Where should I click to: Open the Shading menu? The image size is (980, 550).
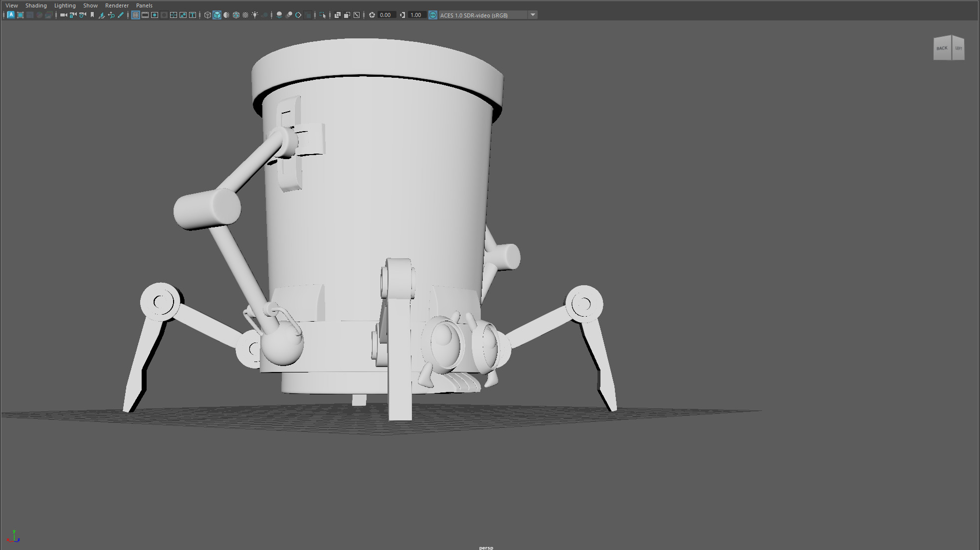(x=36, y=5)
